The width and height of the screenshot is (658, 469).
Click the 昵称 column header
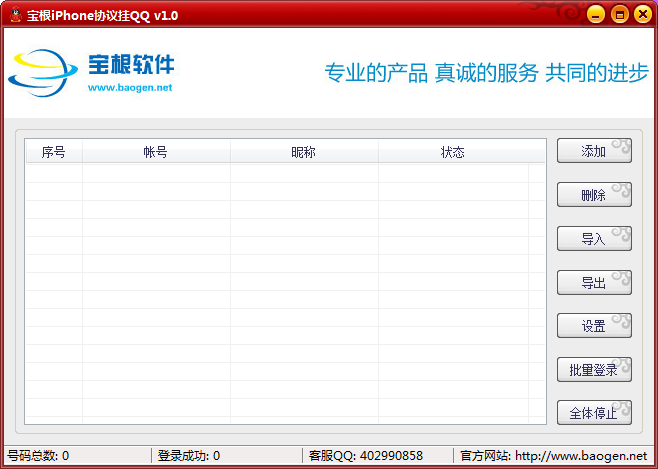coord(304,151)
